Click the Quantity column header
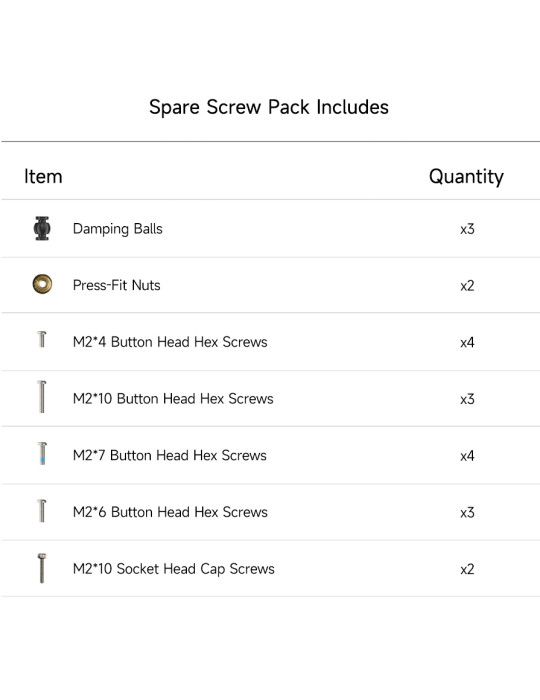The width and height of the screenshot is (540, 700). pos(466,177)
